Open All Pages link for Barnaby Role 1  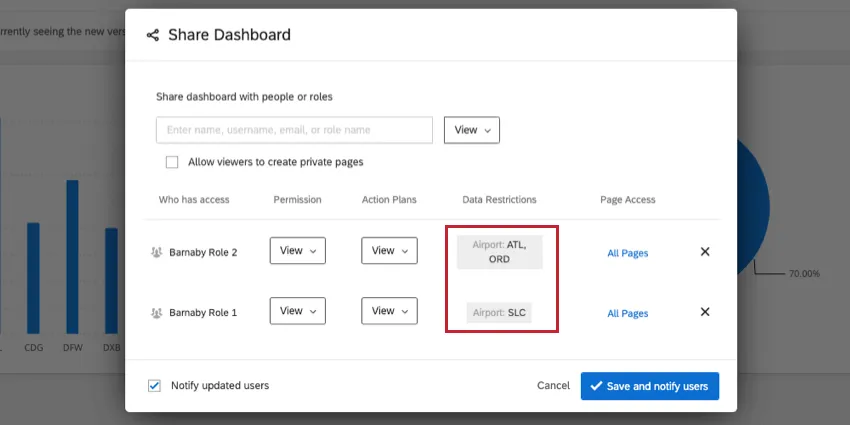coord(627,313)
